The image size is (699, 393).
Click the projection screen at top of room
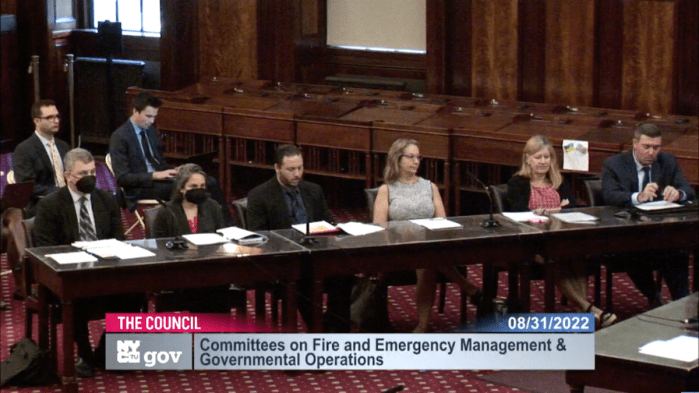pos(376,26)
